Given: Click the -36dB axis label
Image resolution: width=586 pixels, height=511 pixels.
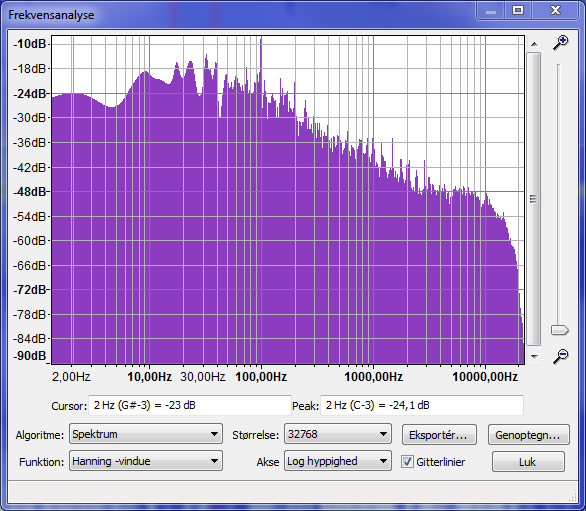Looking at the screenshot, I should [30, 142].
